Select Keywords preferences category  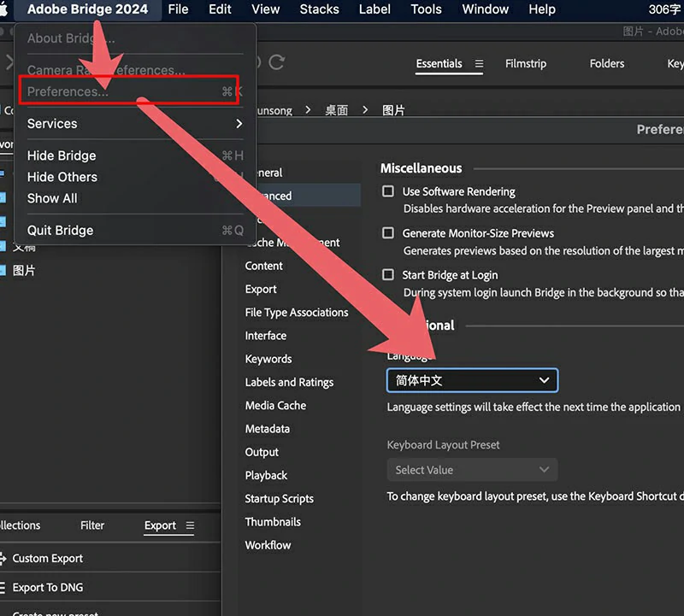pos(268,359)
